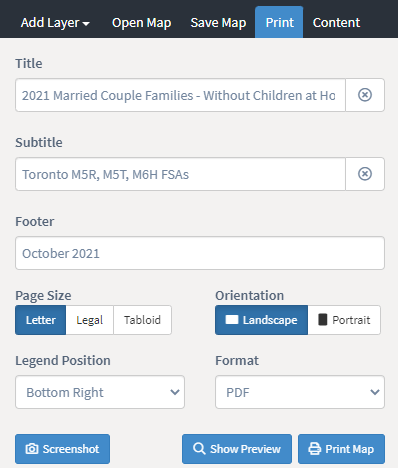
Task: Click the printer icon on Print Map
Action: 315,449
